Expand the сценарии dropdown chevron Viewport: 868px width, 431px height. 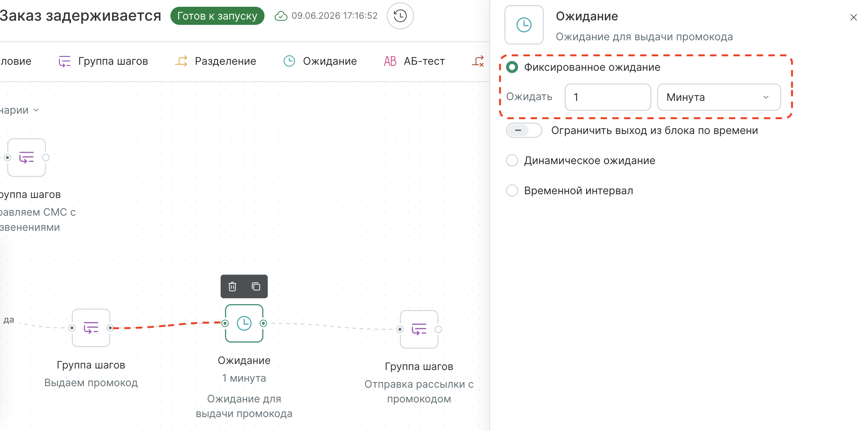(36, 110)
